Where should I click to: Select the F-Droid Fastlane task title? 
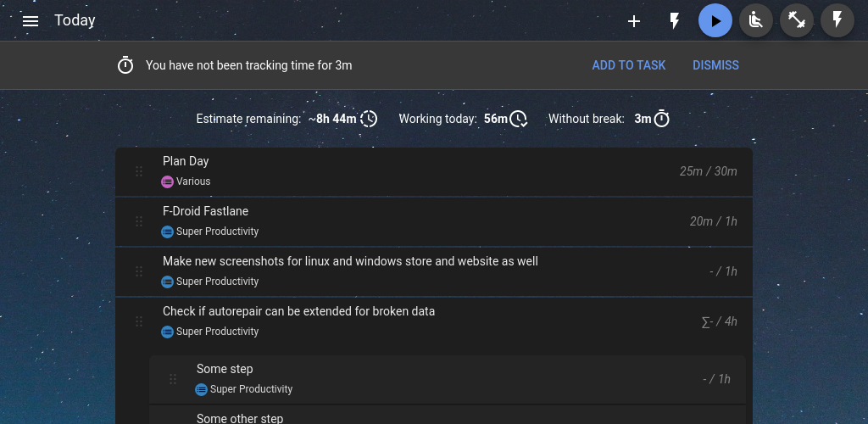tap(205, 211)
